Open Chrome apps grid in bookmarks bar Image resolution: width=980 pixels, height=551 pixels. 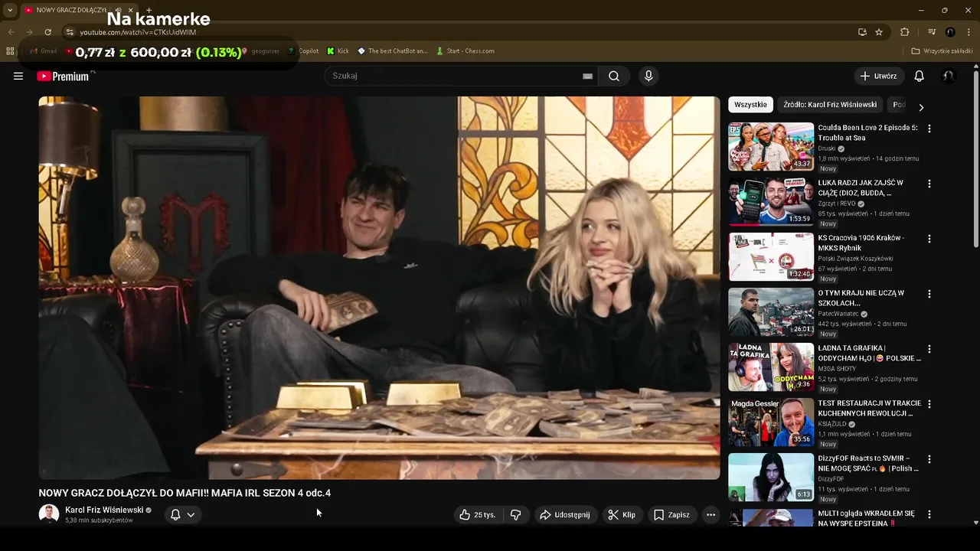pos(10,51)
